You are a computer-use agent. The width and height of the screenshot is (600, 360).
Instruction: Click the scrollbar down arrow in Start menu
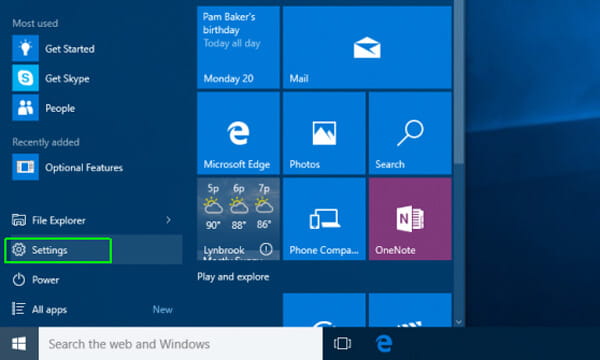pyautogui.click(x=459, y=323)
